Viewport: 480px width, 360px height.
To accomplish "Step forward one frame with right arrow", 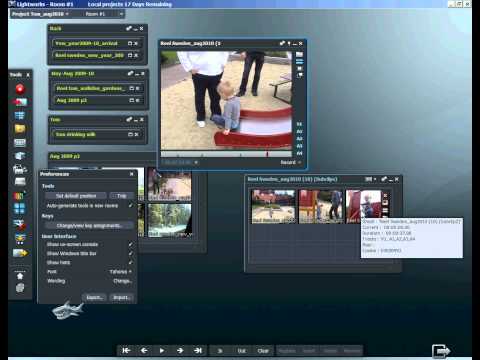I will point(180,351).
